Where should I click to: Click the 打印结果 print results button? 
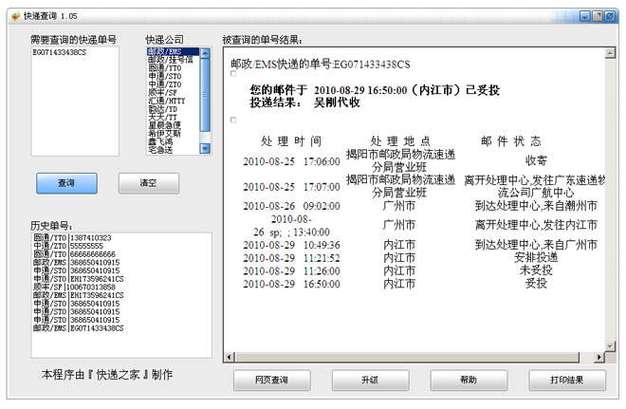click(566, 381)
